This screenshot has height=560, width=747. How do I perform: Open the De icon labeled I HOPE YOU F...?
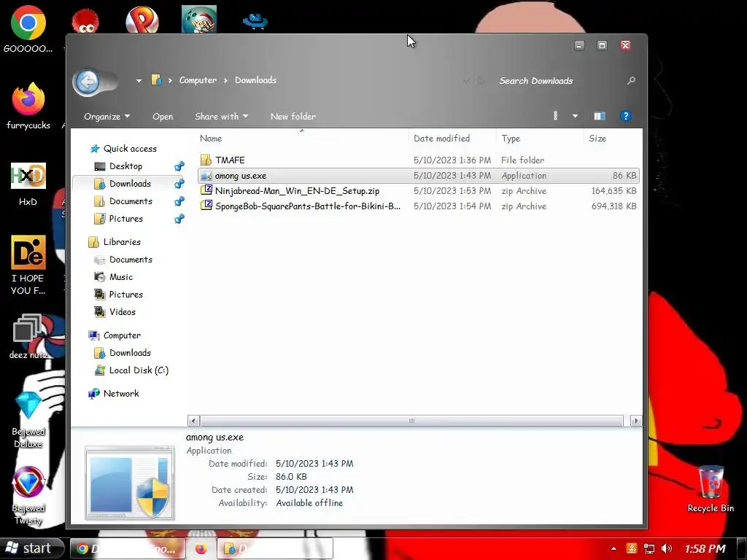click(28, 265)
